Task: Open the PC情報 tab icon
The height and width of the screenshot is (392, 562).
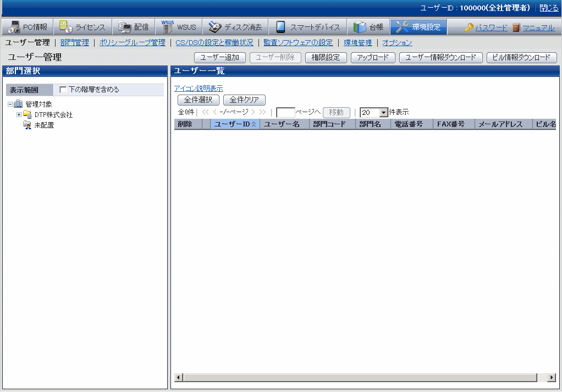Action: point(14,27)
